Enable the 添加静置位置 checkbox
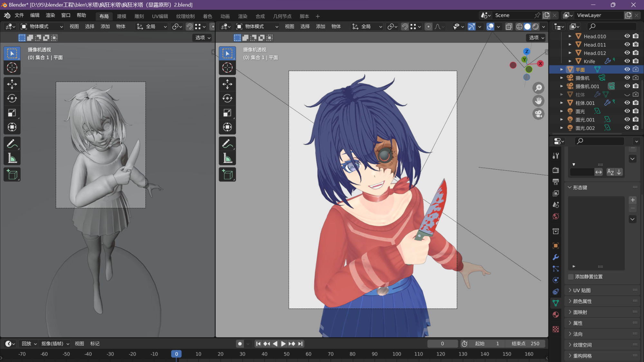The width and height of the screenshot is (644, 362). [x=571, y=277]
